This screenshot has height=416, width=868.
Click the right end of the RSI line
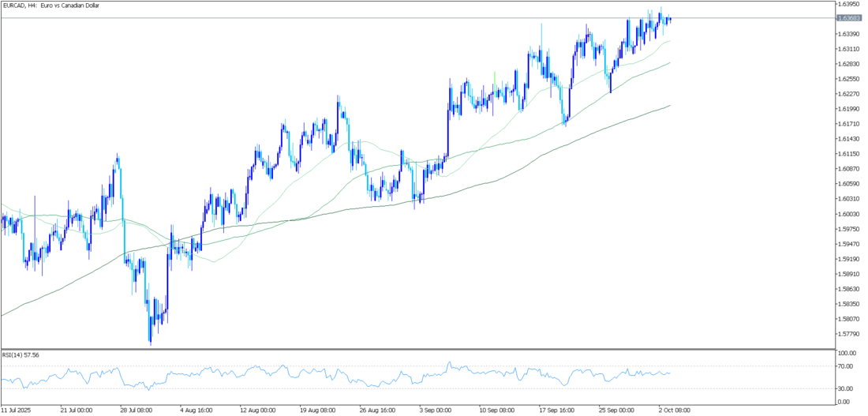pos(670,373)
